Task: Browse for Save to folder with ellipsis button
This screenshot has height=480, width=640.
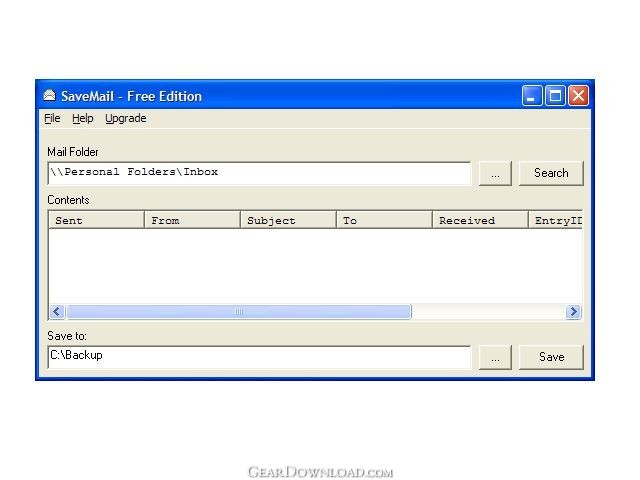Action: pos(495,358)
